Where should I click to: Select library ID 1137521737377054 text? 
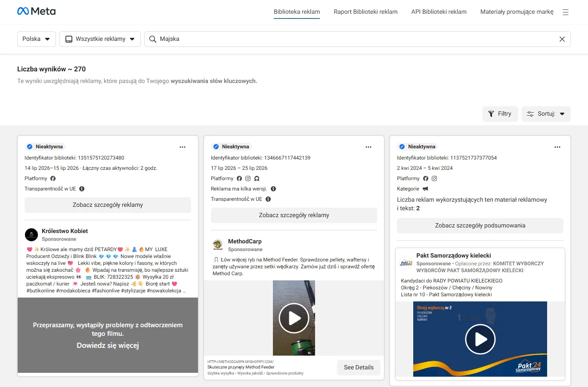click(x=473, y=158)
